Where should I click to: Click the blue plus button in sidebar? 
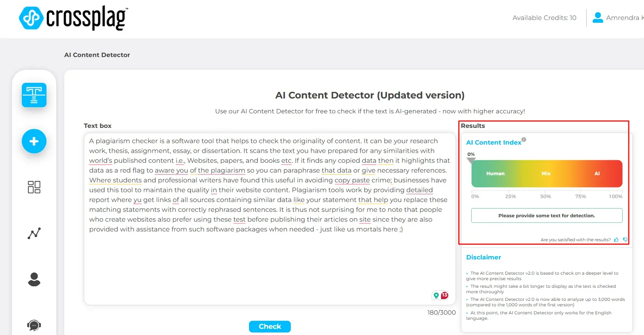(x=34, y=141)
